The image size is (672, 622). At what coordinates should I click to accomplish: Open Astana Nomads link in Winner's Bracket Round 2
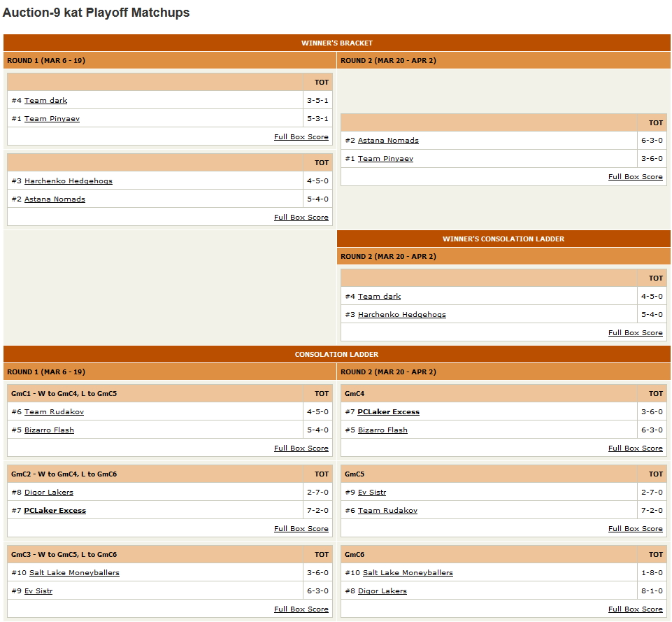[388, 140]
